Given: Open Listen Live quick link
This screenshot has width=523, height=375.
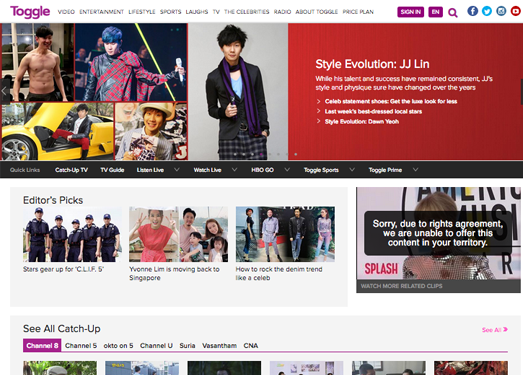Looking at the screenshot, I should click(x=150, y=170).
